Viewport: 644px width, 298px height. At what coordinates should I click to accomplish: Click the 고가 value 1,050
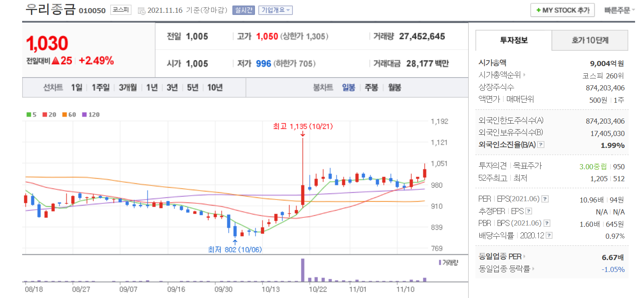267,36
